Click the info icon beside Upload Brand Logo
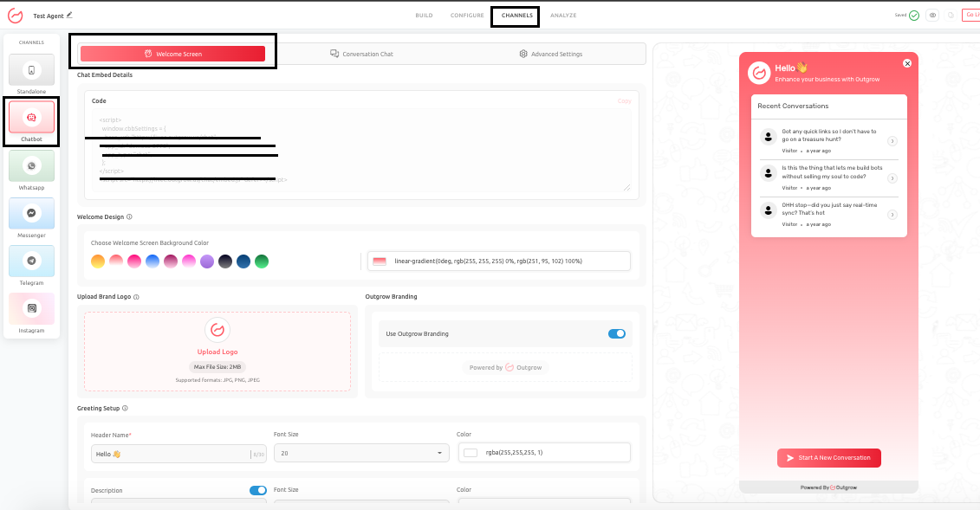980x510 pixels. tap(136, 297)
